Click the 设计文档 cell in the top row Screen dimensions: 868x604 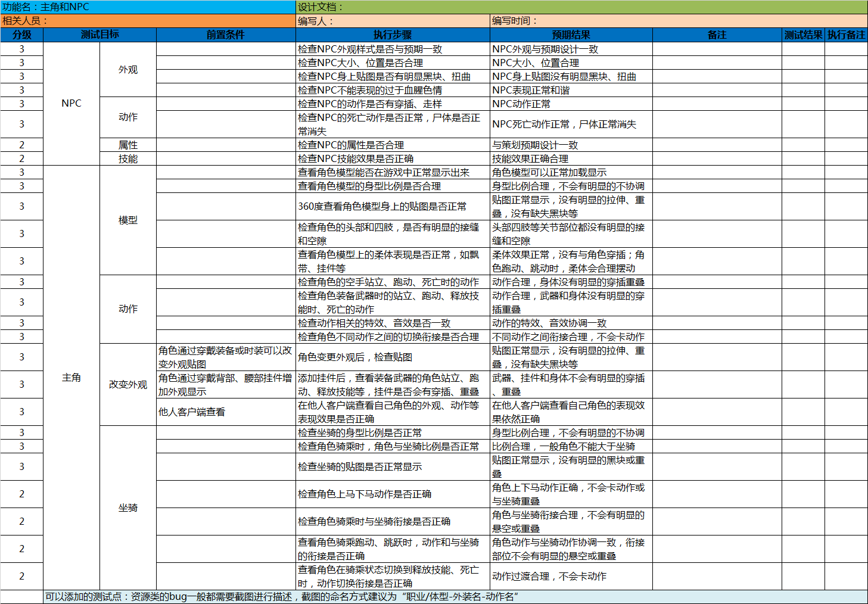[581, 7]
